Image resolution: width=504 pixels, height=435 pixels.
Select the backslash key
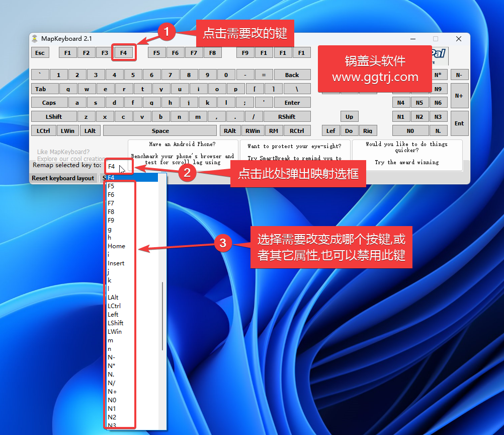point(297,89)
